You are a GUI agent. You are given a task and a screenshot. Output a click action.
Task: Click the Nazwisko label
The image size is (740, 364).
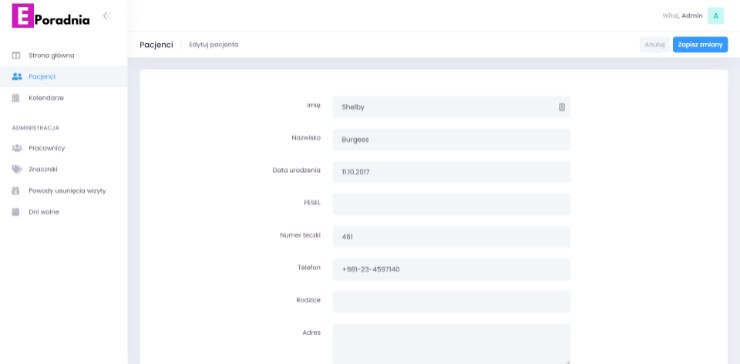[306, 138]
